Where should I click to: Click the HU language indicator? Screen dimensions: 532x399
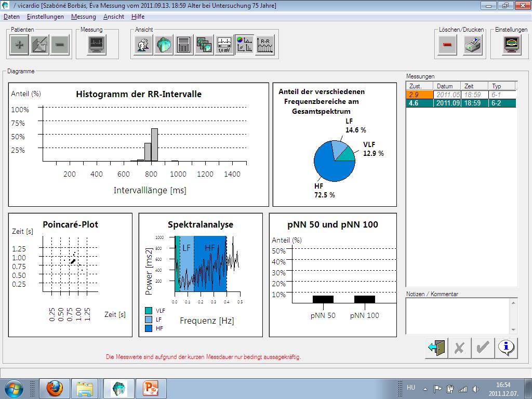[411, 388]
